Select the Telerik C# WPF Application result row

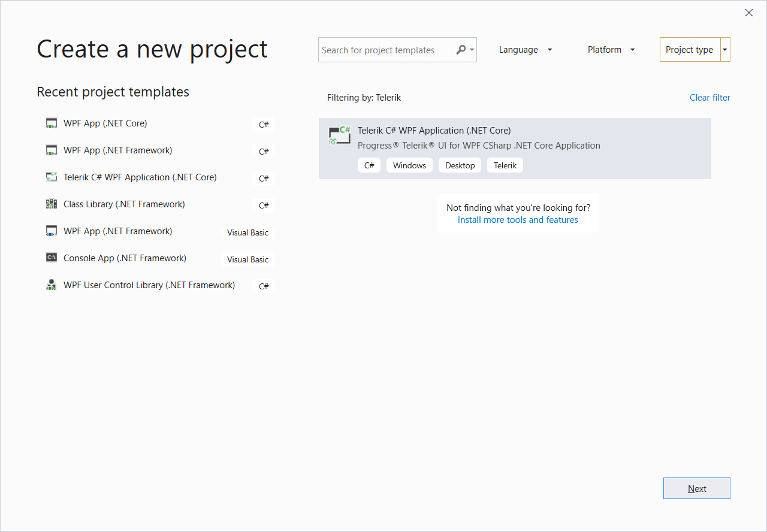coord(515,138)
